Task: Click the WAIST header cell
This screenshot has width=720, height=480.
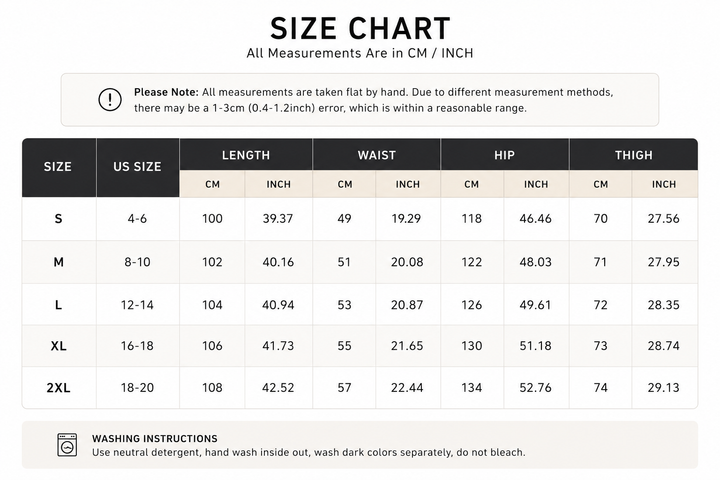Action: [377, 155]
